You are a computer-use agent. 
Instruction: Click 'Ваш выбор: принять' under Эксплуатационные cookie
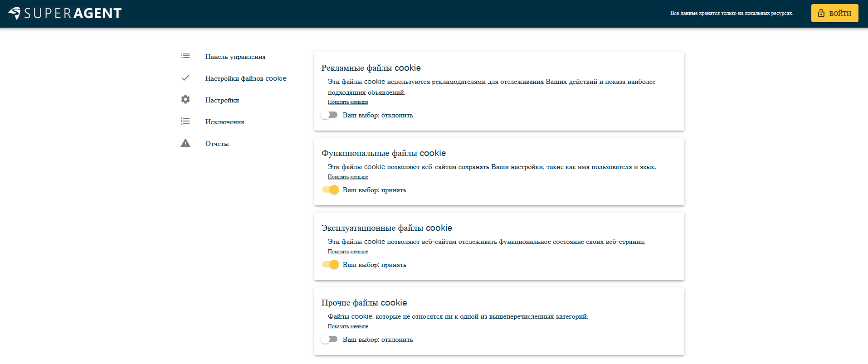tap(375, 265)
